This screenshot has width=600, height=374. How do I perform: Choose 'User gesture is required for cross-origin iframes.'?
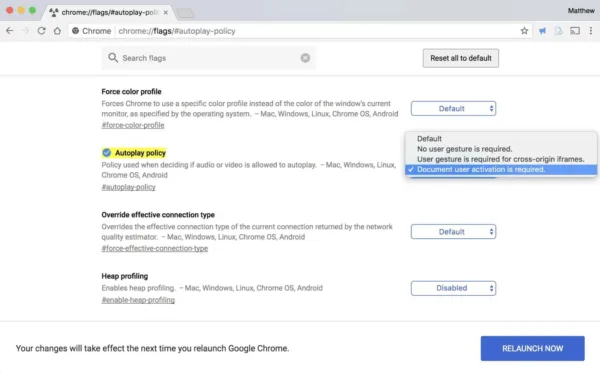pyautogui.click(x=501, y=159)
